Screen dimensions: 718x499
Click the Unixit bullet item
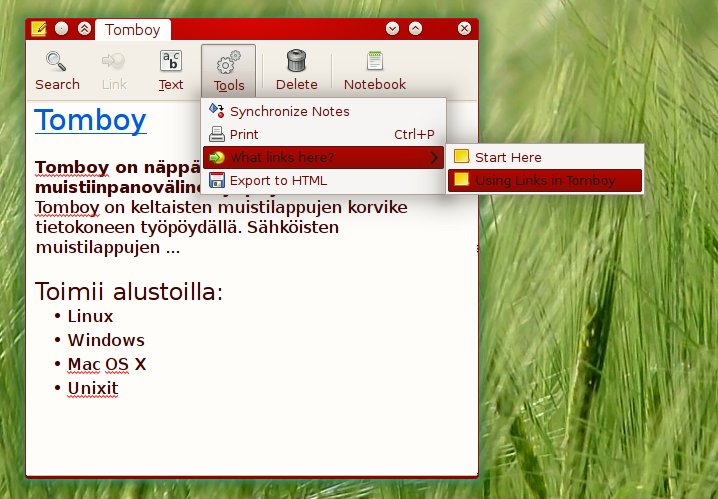point(93,388)
